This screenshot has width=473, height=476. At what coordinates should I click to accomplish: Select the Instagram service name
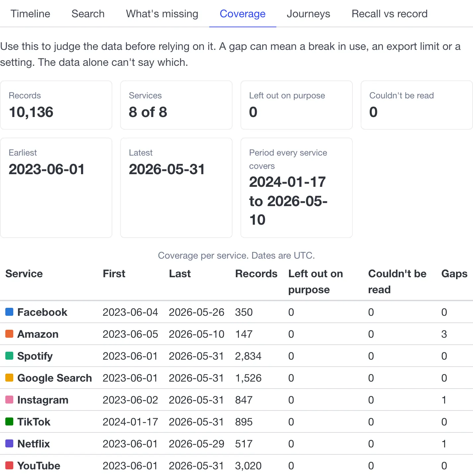click(43, 400)
